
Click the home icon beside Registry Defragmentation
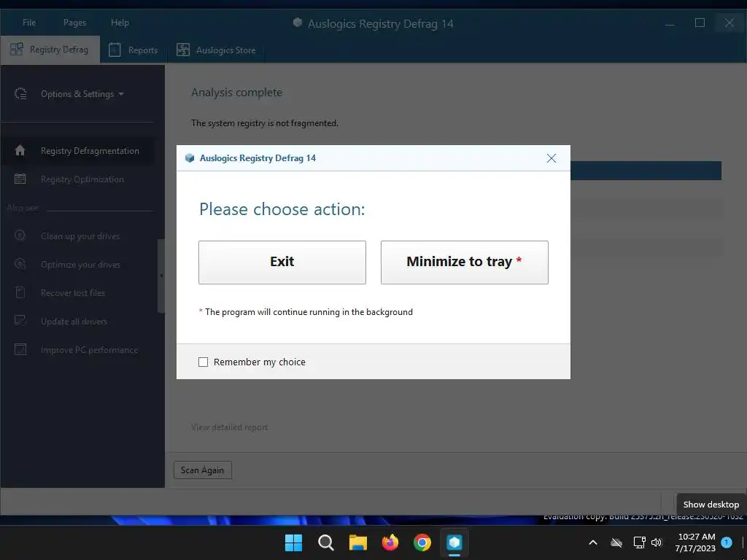click(x=20, y=150)
